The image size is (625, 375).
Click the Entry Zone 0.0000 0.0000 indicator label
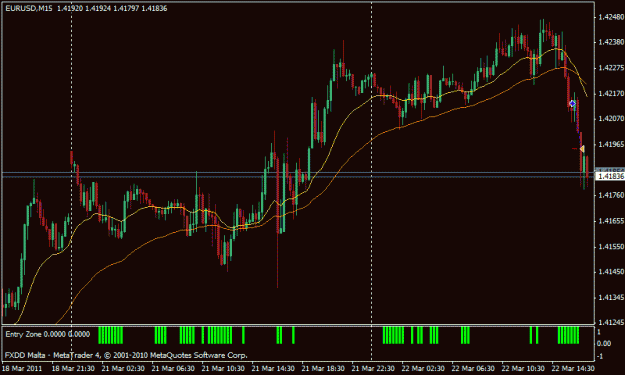click(x=47, y=334)
